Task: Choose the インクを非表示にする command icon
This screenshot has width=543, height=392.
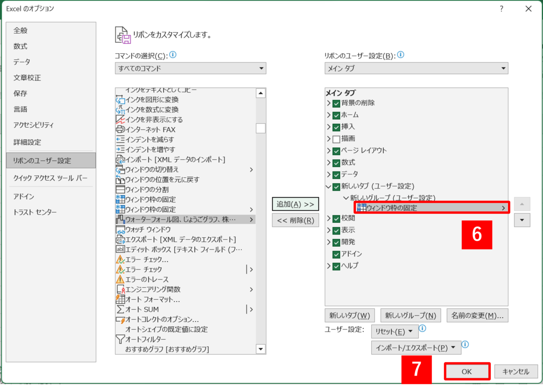Action: coord(120,120)
